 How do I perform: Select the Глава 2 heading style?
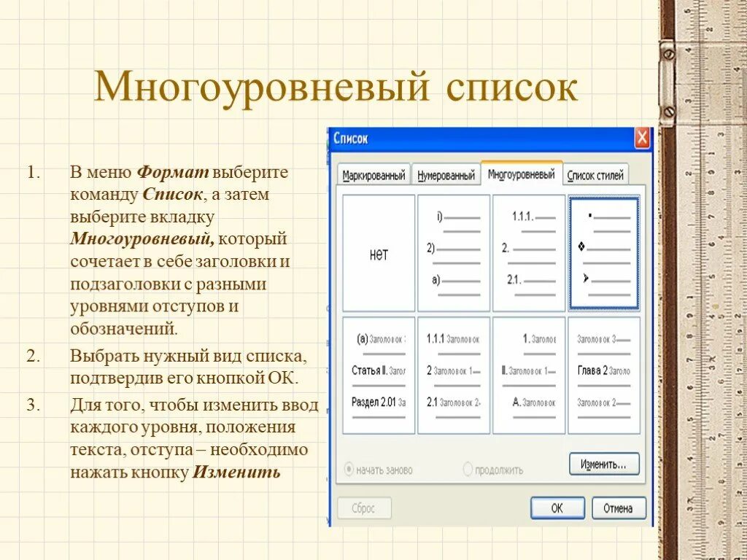click(603, 376)
